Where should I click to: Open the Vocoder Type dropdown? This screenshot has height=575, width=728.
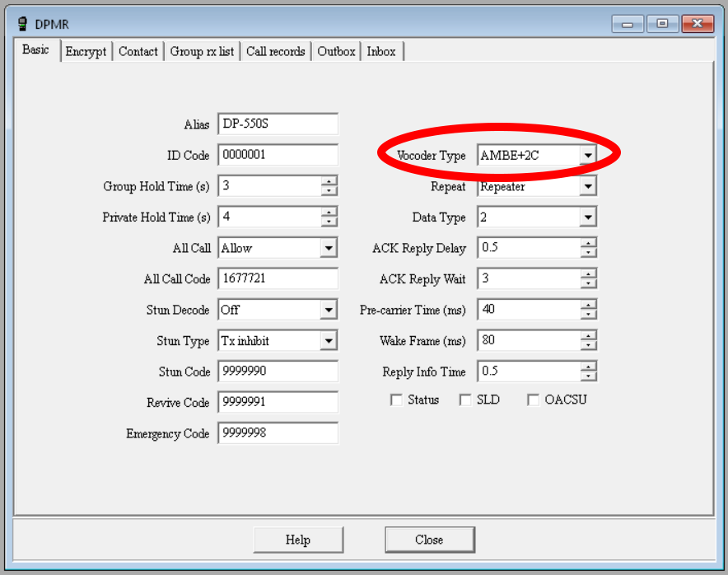pyautogui.click(x=588, y=155)
